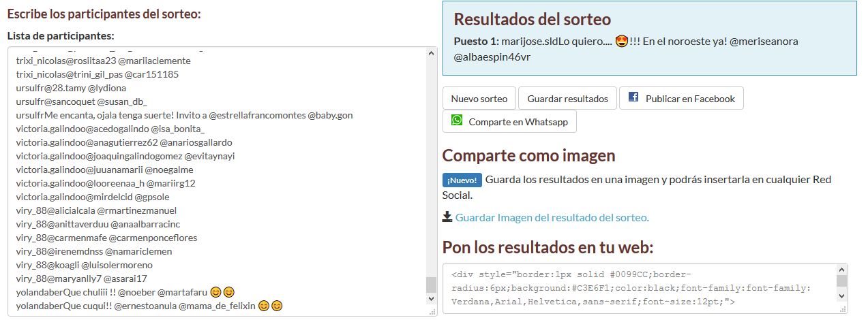868x320 pixels.
Task: Click line 'ursulfrMe encanta, ojala tenga suerte!'
Action: (x=184, y=115)
